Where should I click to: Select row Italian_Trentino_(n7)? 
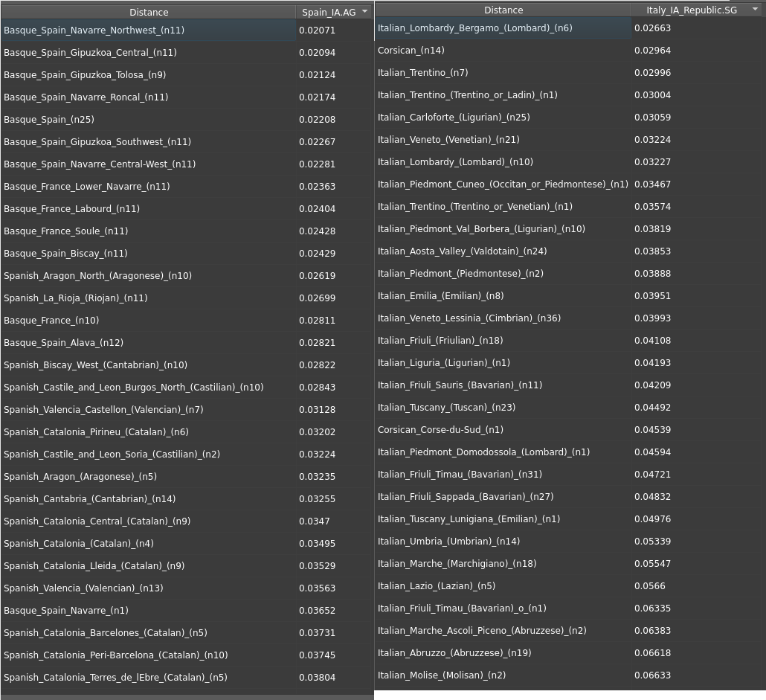(x=569, y=73)
